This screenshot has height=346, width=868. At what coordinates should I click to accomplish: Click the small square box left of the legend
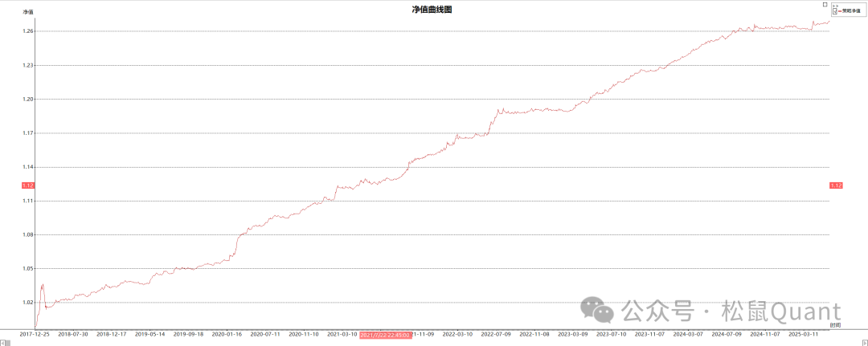click(x=825, y=4)
